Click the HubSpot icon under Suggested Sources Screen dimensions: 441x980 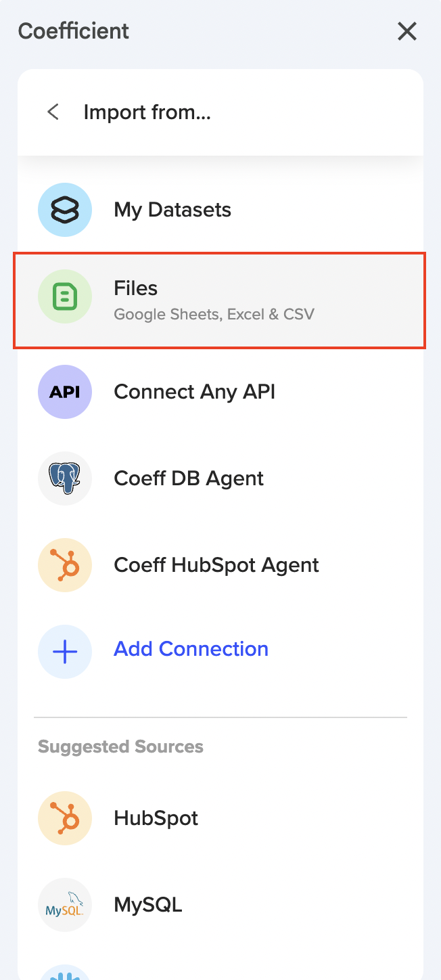coord(65,818)
